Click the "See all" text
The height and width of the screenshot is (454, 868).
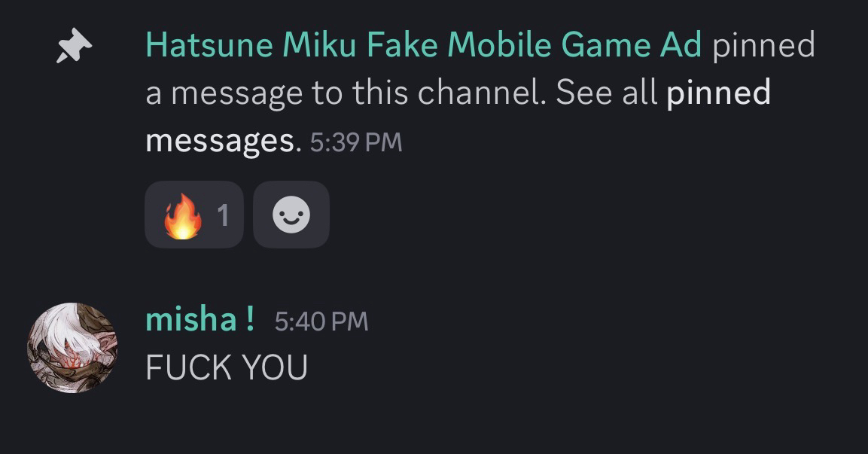607,93
